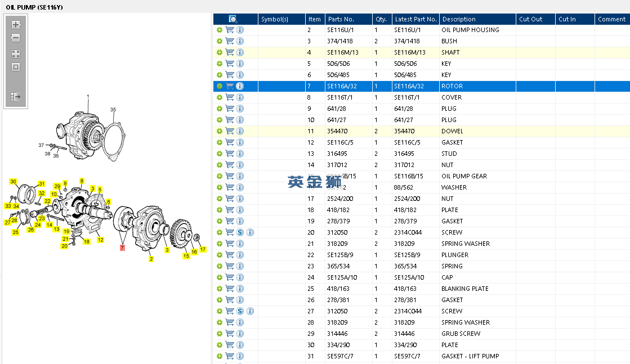
Task: Click green gear icon for SHAFT row
Action: (x=220, y=52)
